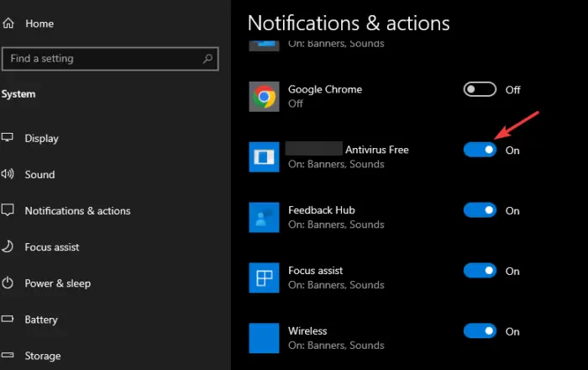Select Storage in the sidebar
Screen dimensions: 588x370
pyautogui.click(x=43, y=356)
